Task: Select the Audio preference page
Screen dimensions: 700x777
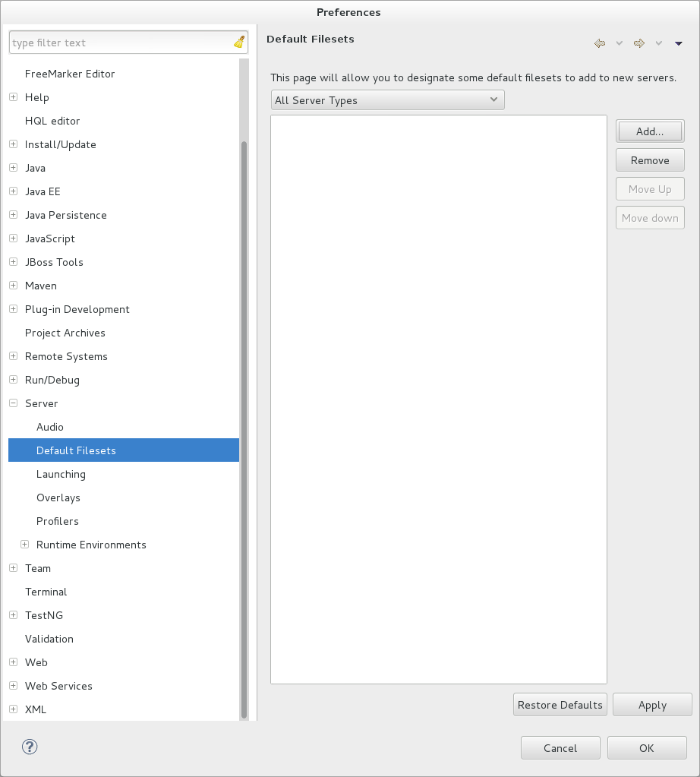Action: [x=50, y=427]
